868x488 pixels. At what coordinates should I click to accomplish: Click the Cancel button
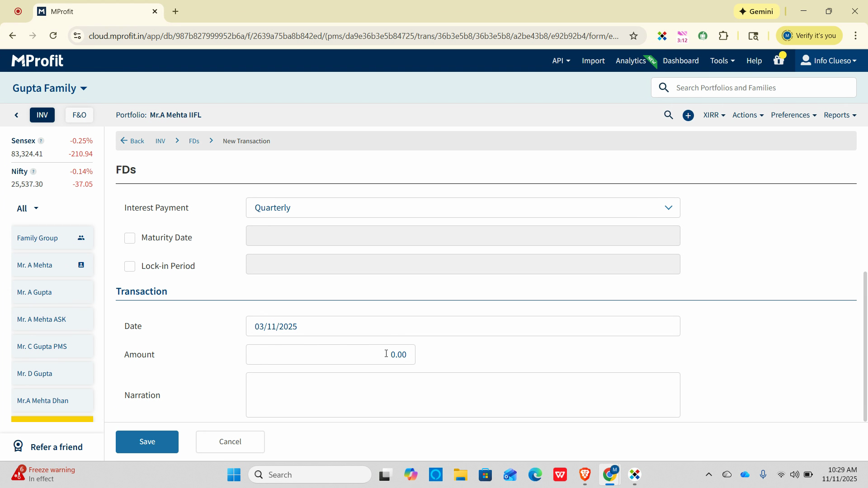click(x=230, y=441)
